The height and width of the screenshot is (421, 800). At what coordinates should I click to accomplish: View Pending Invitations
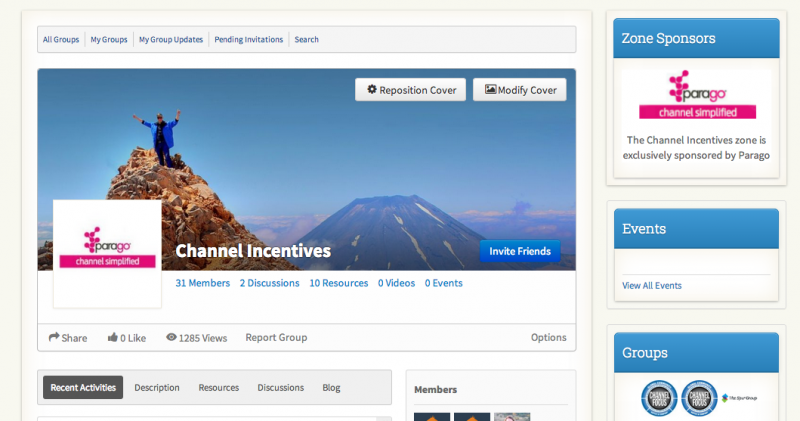click(x=248, y=39)
